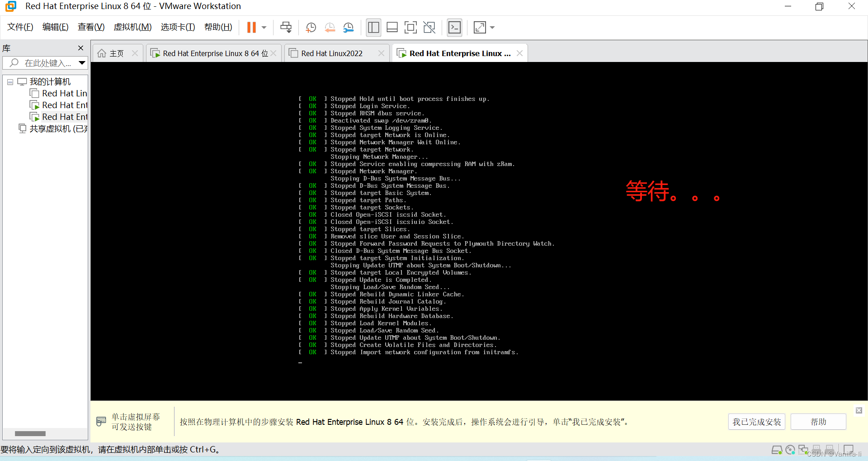The width and height of the screenshot is (868, 461).
Task: Select 我的计算机 in the library
Action: (50, 82)
